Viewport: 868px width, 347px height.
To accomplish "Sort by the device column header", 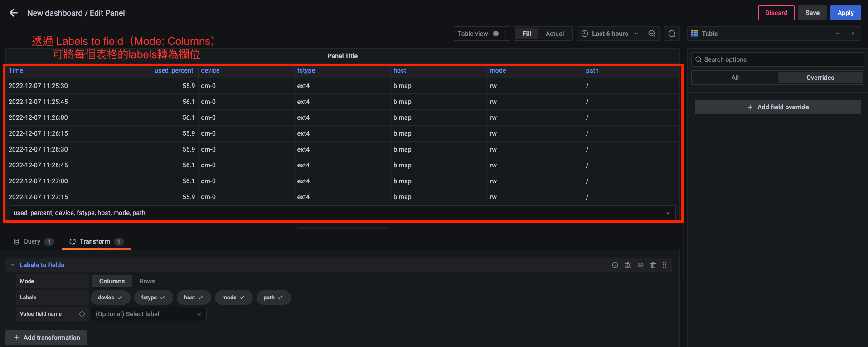I will [210, 70].
